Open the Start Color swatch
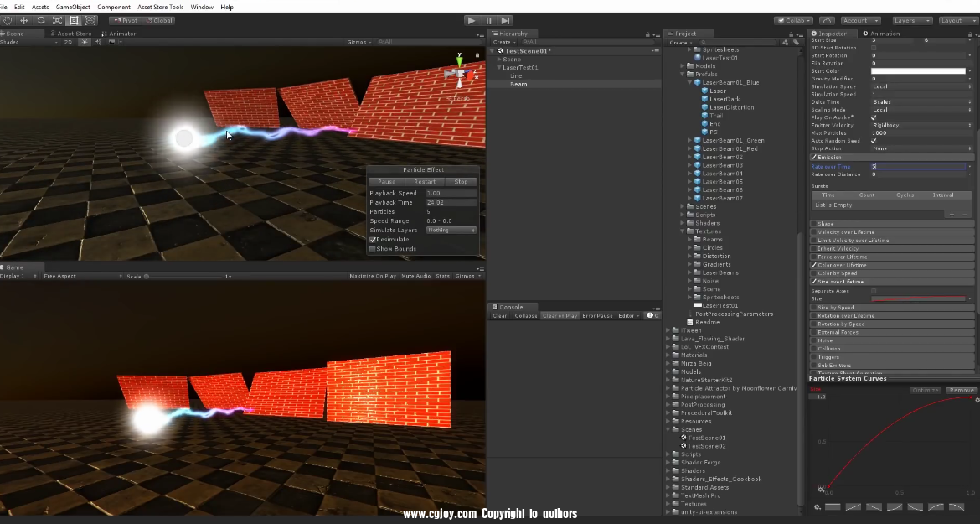The height and width of the screenshot is (524, 980). [918, 71]
